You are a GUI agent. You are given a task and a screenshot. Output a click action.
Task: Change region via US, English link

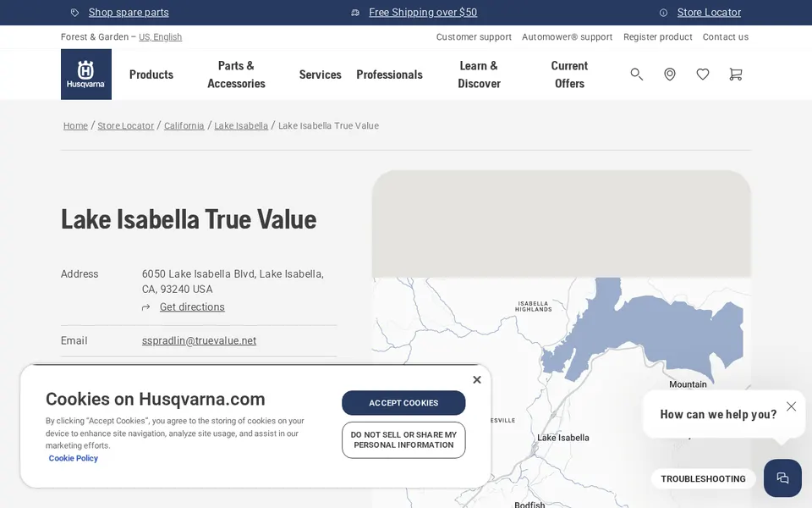[x=160, y=36]
